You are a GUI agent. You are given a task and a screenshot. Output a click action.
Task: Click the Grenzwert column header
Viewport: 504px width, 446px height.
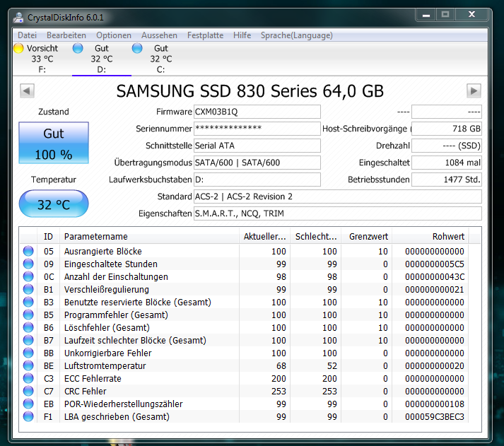click(x=367, y=237)
